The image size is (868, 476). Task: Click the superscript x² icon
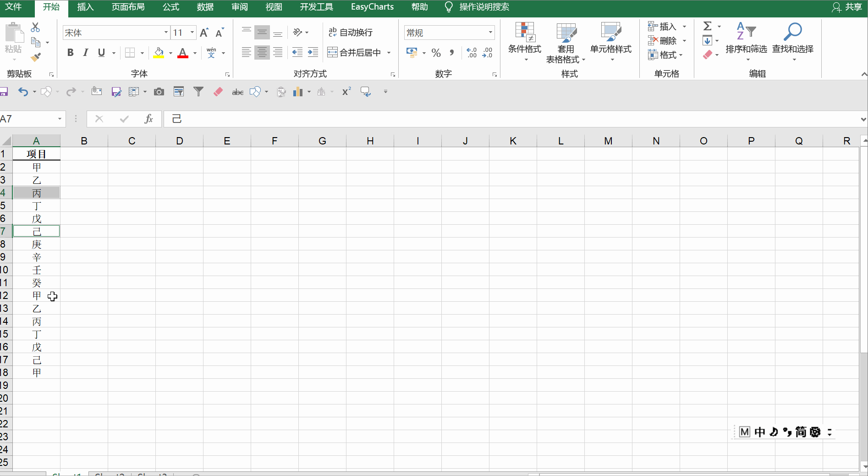346,92
